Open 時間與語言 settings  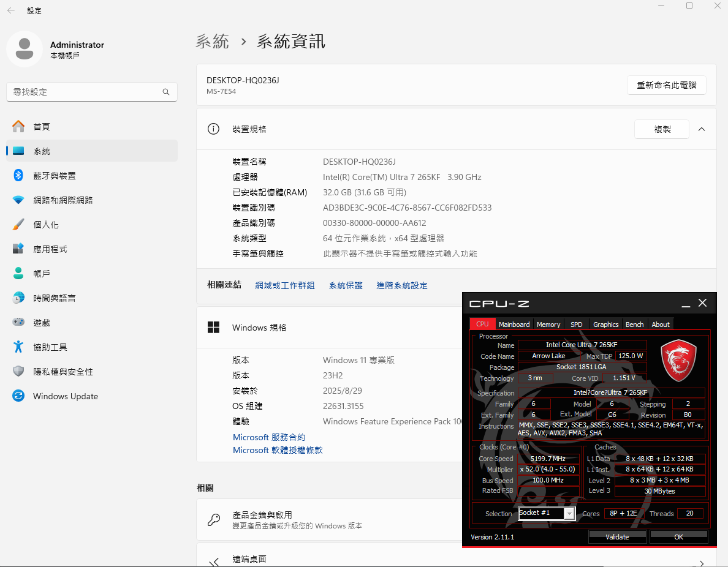coord(92,298)
